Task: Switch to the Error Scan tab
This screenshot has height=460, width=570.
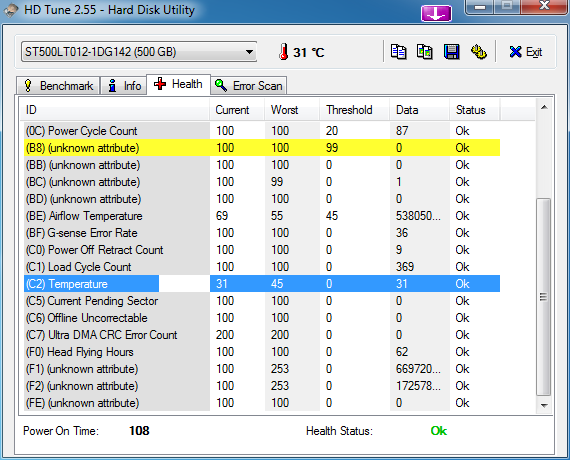Action: [249, 86]
